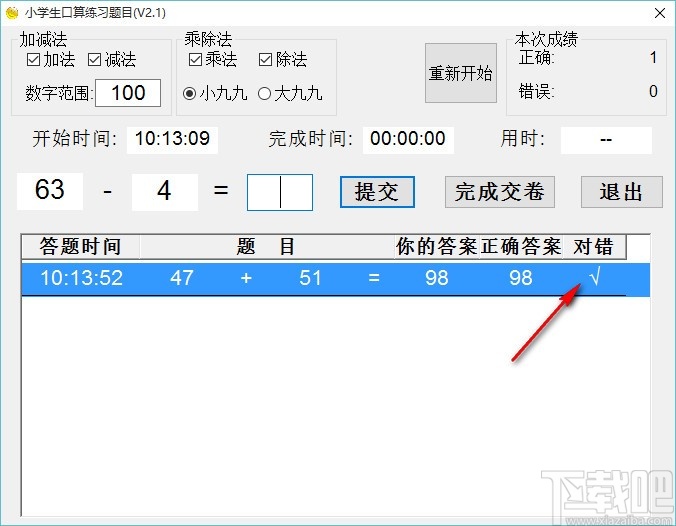This screenshot has height=526, width=676.
Task: Click the 退出 button
Action: [x=621, y=192]
